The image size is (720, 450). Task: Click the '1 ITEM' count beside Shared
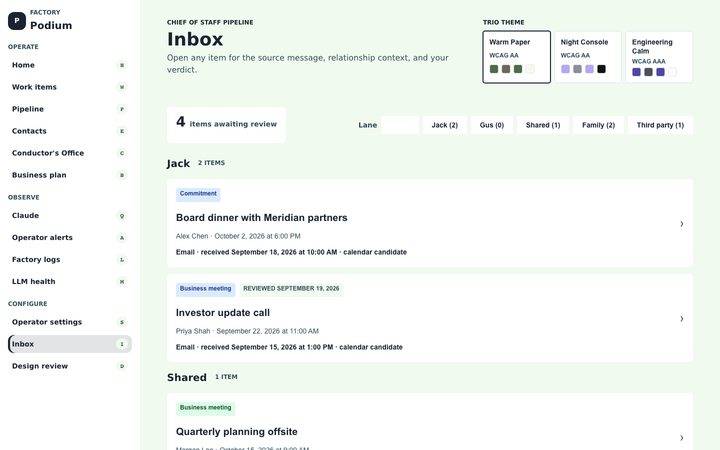(x=226, y=377)
